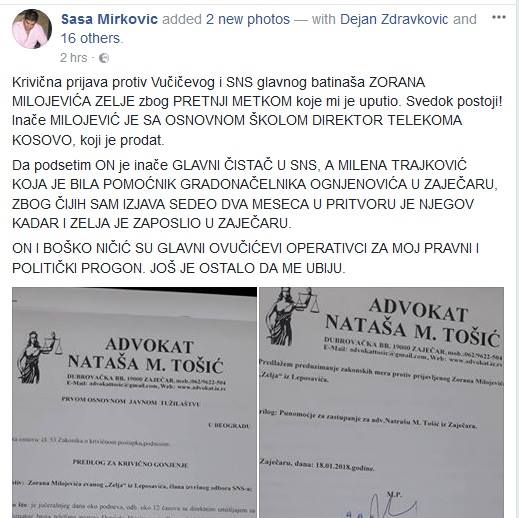Click the signature at bottom of right photo

pyautogui.click(x=383, y=507)
